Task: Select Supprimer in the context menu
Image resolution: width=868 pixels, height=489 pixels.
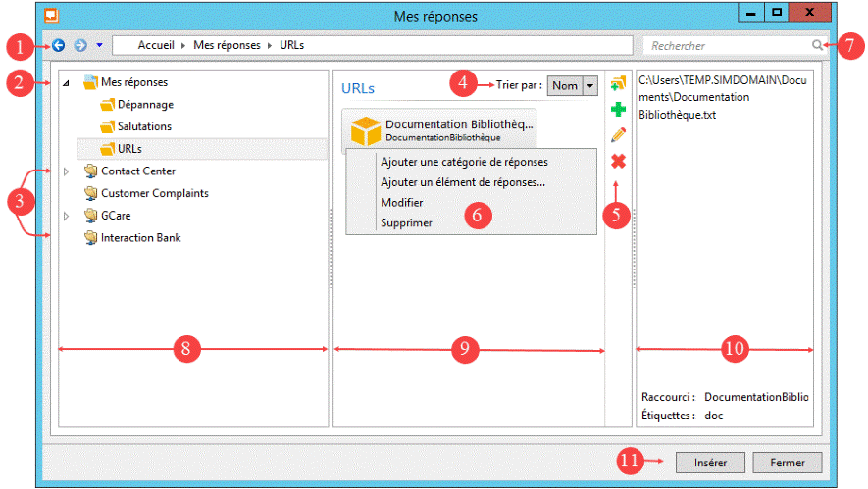Action: point(406,222)
